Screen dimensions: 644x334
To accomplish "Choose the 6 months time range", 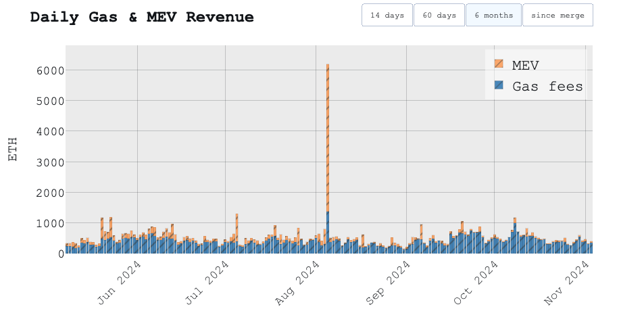I will click(x=493, y=15).
